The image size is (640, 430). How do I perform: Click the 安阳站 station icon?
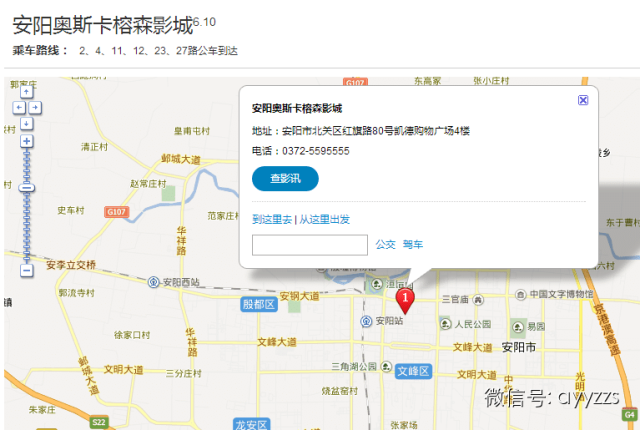[x=366, y=321]
